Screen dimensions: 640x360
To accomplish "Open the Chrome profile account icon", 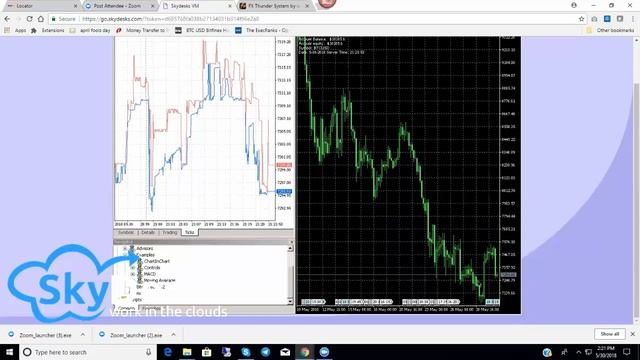I will coord(574,5).
